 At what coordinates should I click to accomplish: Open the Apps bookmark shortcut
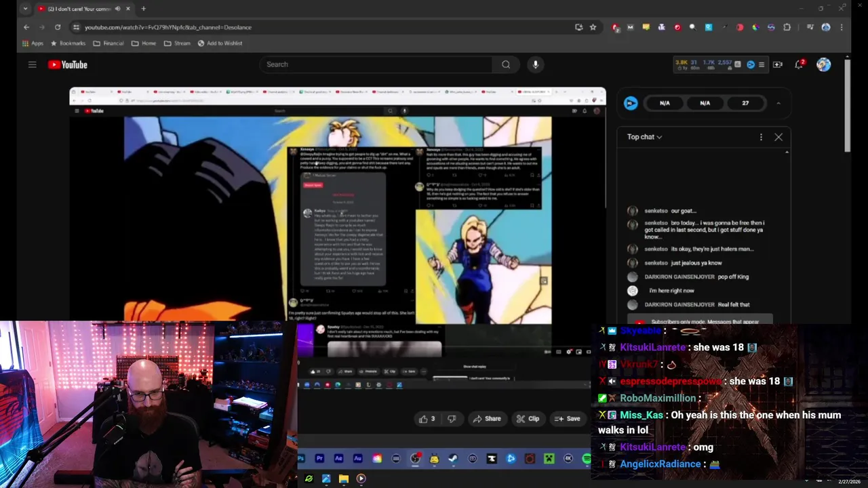(33, 43)
